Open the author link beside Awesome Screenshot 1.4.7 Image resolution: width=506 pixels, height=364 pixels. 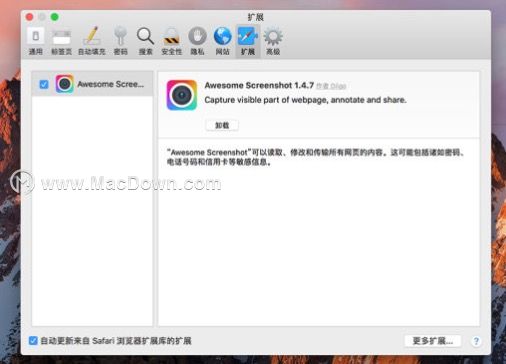(331, 86)
